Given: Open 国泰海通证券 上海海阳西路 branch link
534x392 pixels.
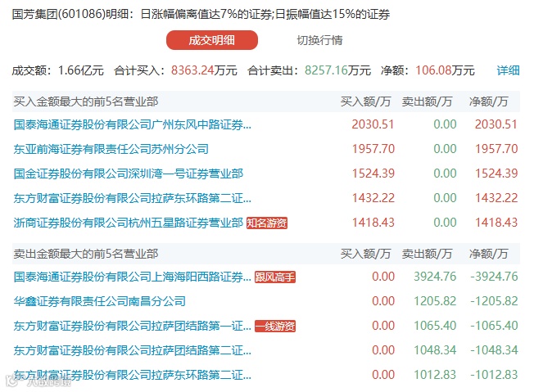Looking at the screenshot, I should pyautogui.click(x=132, y=277).
